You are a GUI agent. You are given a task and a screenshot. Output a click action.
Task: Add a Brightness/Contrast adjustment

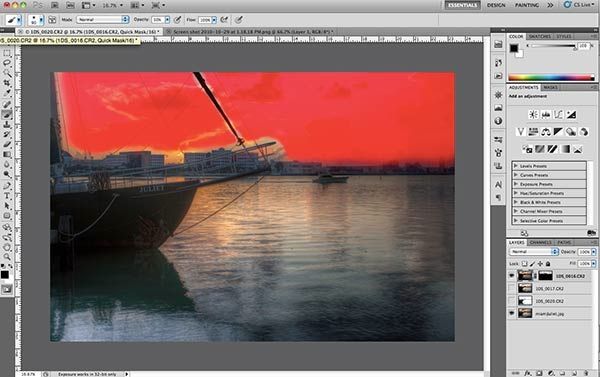(533, 114)
